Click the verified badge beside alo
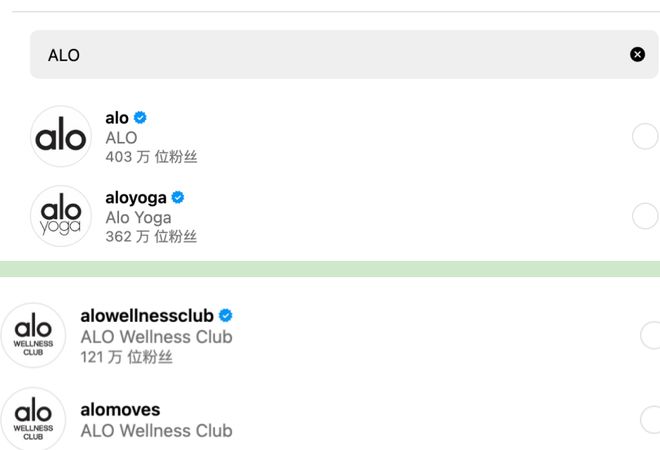This screenshot has width=660, height=450. (141, 118)
